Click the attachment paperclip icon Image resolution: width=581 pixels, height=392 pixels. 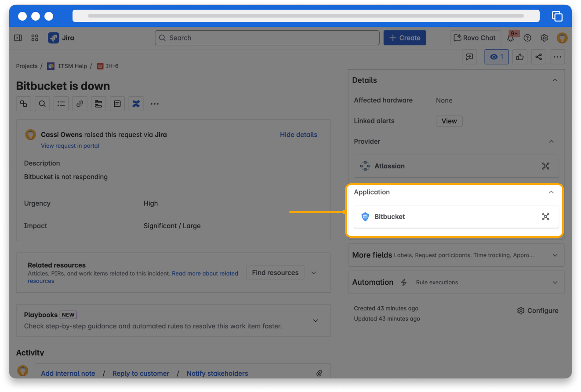(320, 373)
